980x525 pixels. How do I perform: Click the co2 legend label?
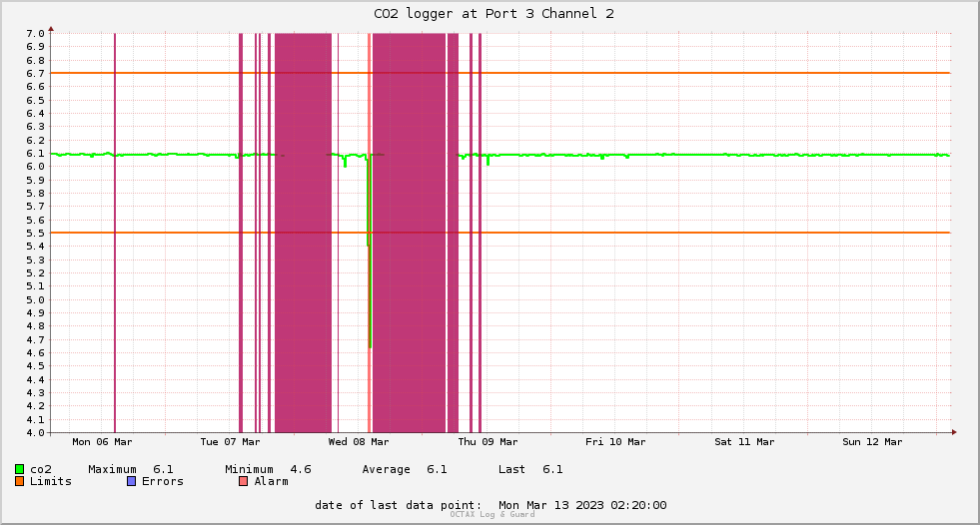(x=41, y=469)
